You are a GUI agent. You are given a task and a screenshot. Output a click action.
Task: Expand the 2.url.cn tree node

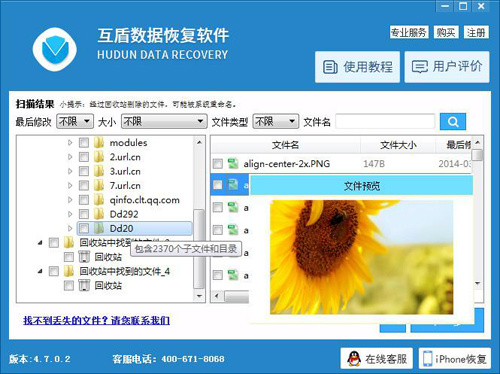click(x=70, y=157)
